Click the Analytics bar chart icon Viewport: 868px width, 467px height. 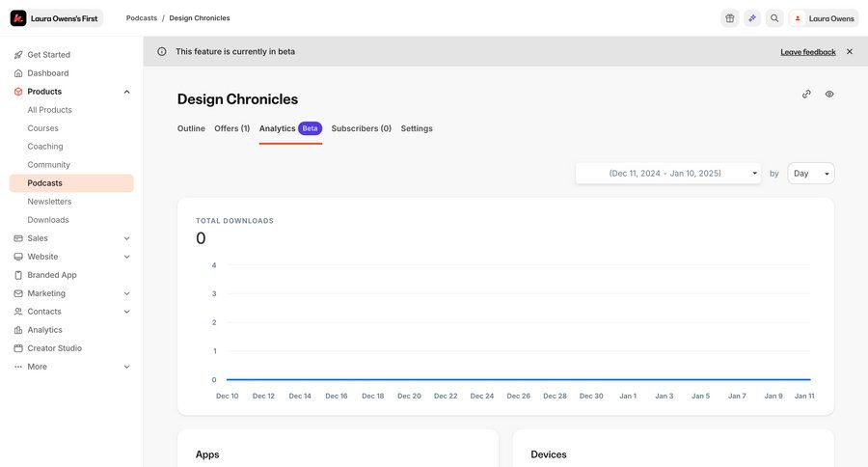[x=18, y=330]
